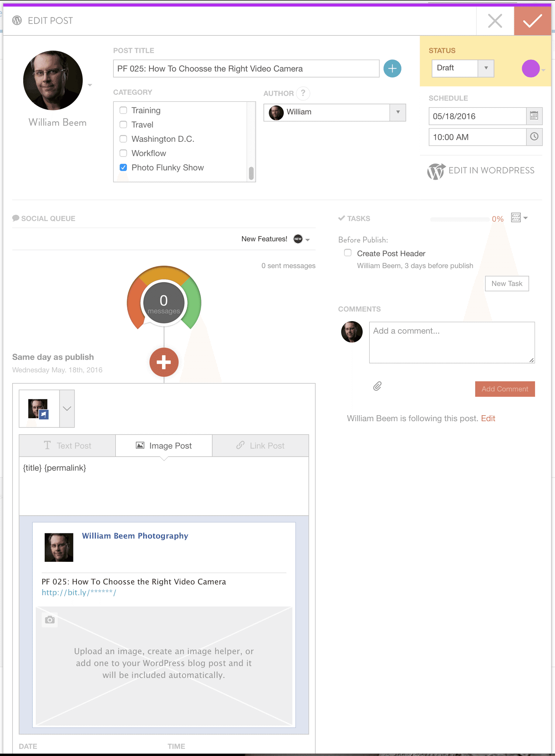Screen dimensions: 555x756
Task: Expand the arrow beside large profile photo
Action: [90, 85]
